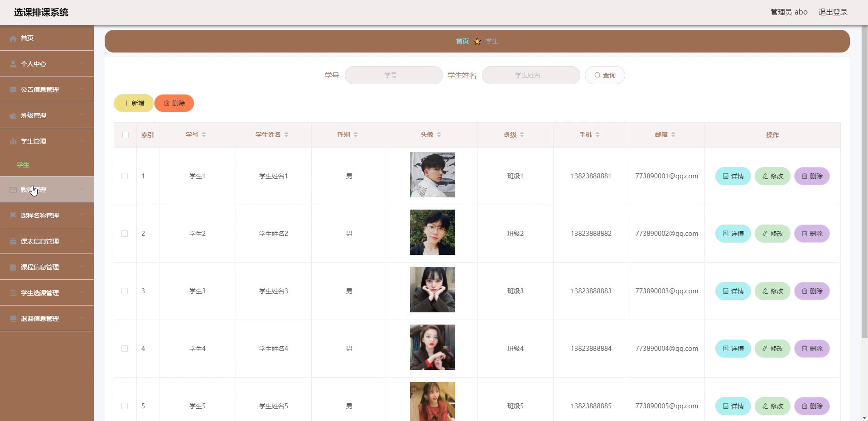Expand the 个人中心 chevron
Viewport: 868px width, 421px height.
(x=82, y=63)
